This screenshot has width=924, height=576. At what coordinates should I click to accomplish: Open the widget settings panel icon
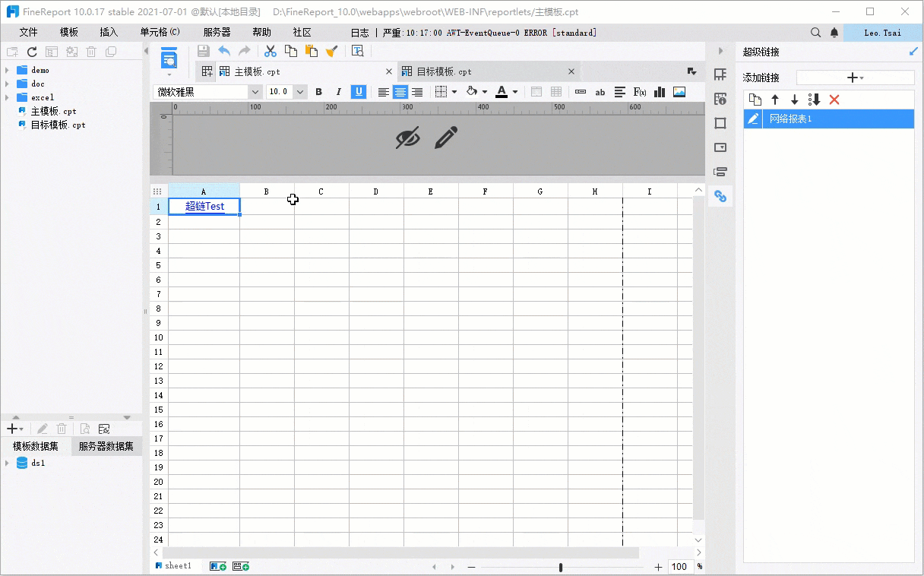(x=720, y=147)
